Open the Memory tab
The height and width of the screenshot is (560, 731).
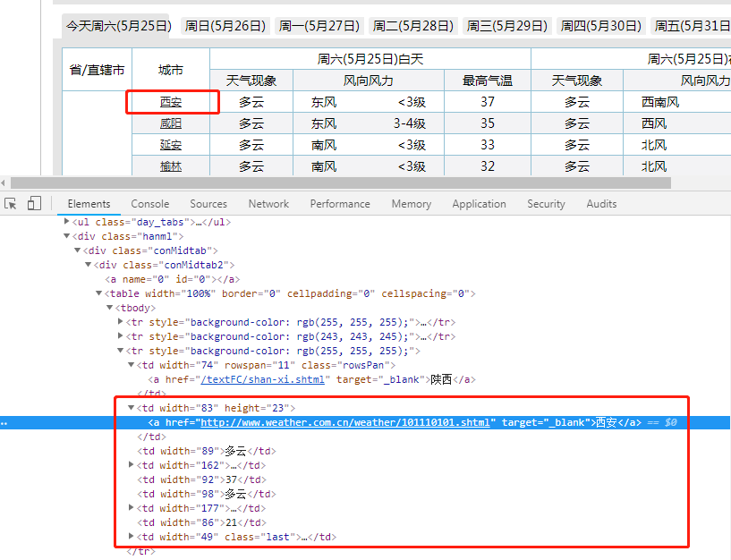point(412,204)
